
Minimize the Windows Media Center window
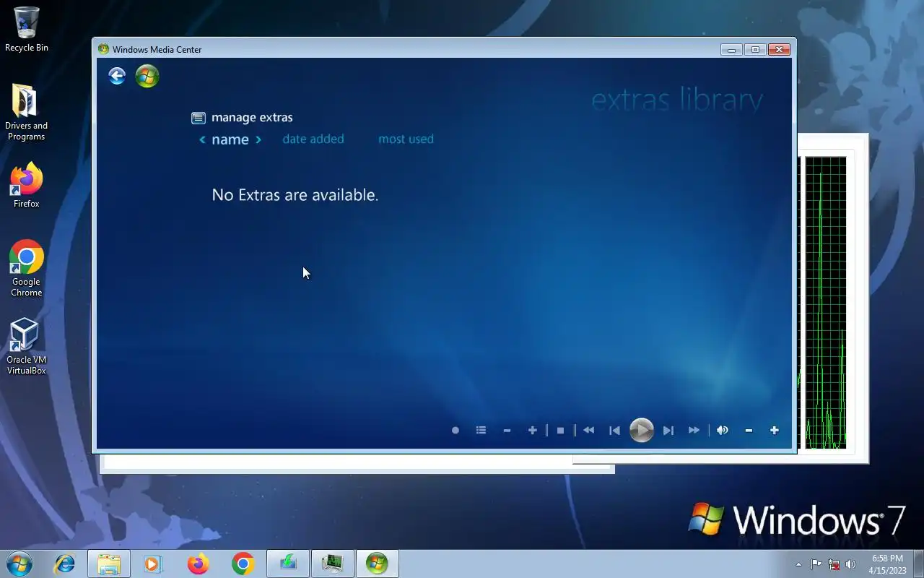(731, 49)
